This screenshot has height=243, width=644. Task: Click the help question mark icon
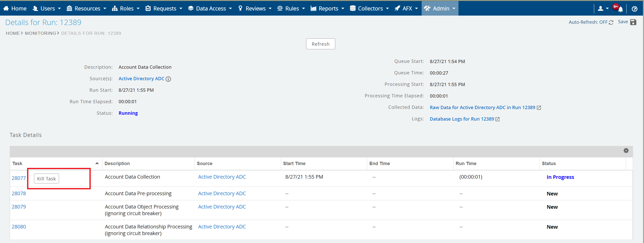click(635, 9)
